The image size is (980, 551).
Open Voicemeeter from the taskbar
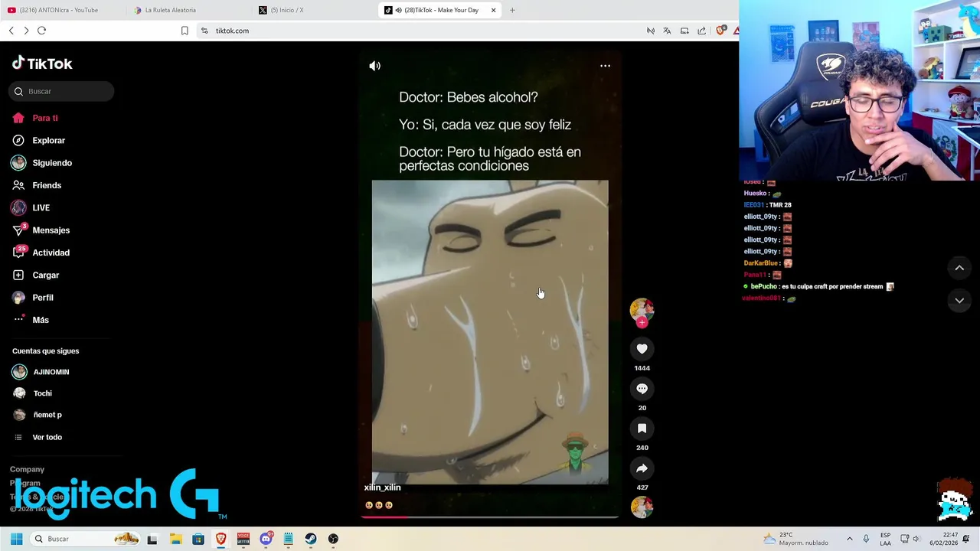point(243,539)
